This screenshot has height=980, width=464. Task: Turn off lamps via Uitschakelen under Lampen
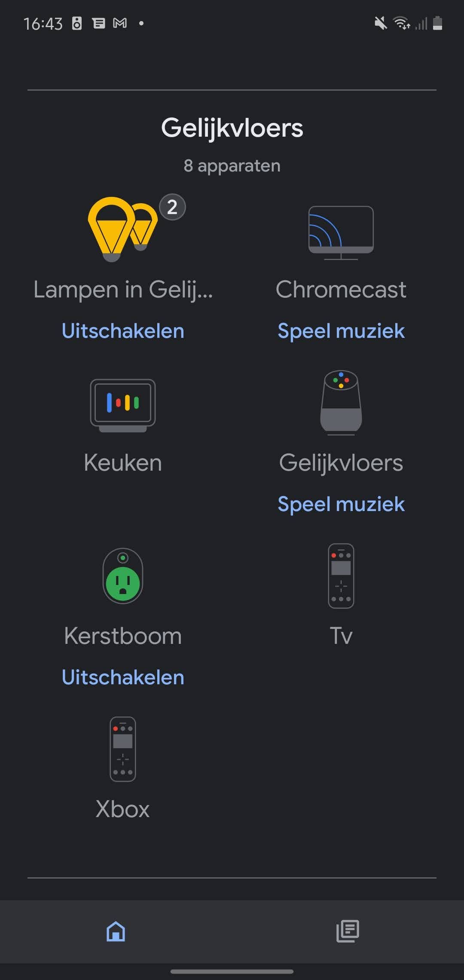[123, 331]
